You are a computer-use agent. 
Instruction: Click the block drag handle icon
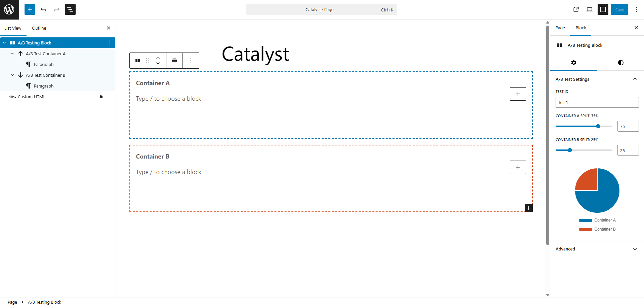(148, 61)
